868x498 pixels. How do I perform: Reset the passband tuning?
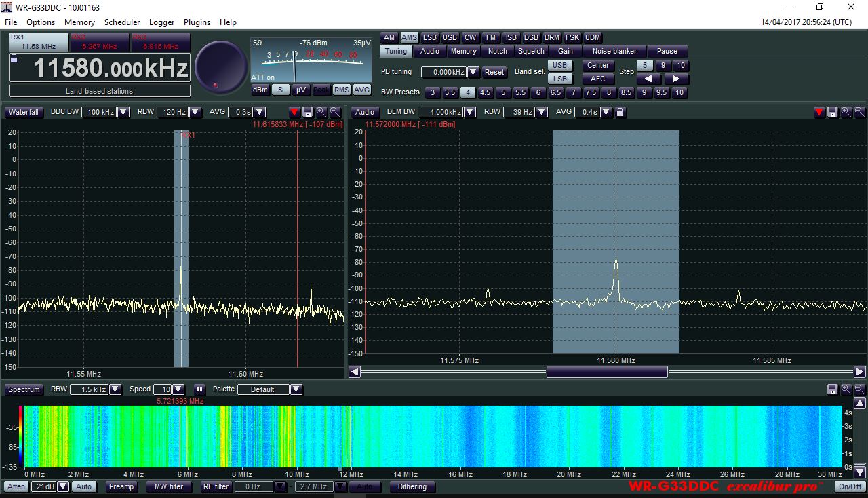click(494, 72)
